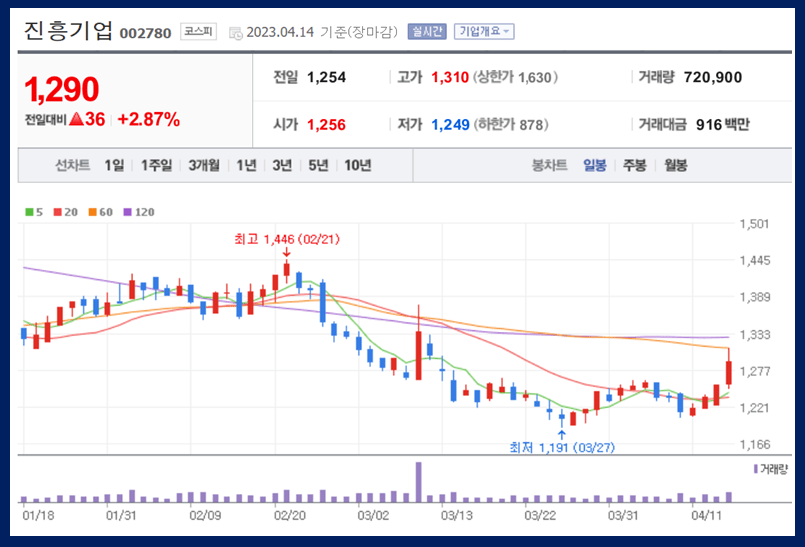Viewport: 805px width, 547px height.
Task: Click the 최고 1,446 (02/21) marker
Action: pyautogui.click(x=286, y=239)
